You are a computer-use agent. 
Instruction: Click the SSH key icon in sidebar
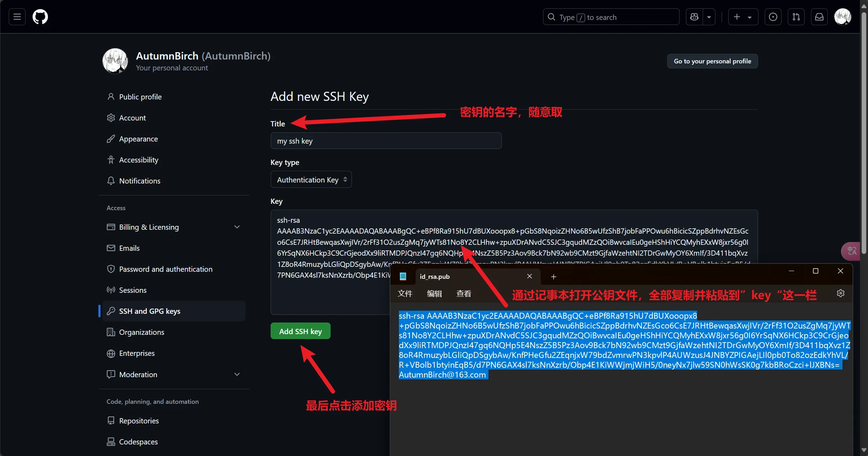click(111, 311)
